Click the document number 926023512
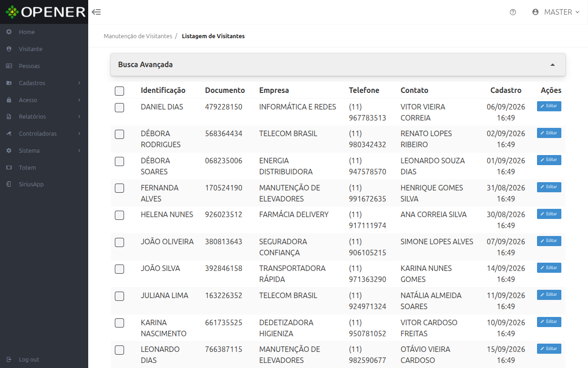This screenshot has height=368, width=588. point(224,215)
